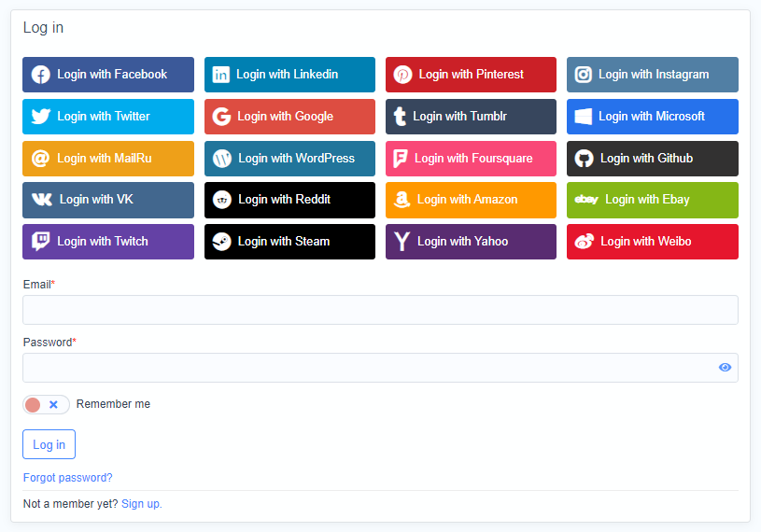
Task: Click the Twitter bird icon
Action: click(x=40, y=117)
